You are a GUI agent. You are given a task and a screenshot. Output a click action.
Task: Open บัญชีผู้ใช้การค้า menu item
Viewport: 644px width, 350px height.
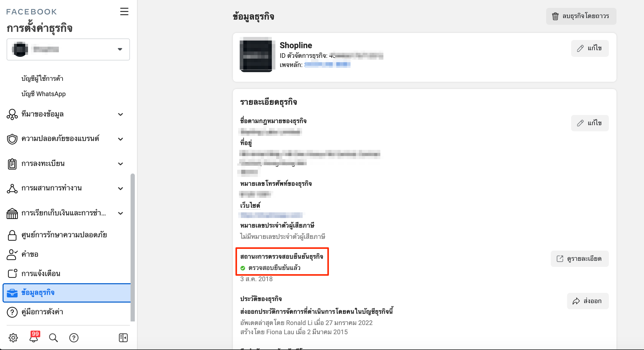[42, 79]
